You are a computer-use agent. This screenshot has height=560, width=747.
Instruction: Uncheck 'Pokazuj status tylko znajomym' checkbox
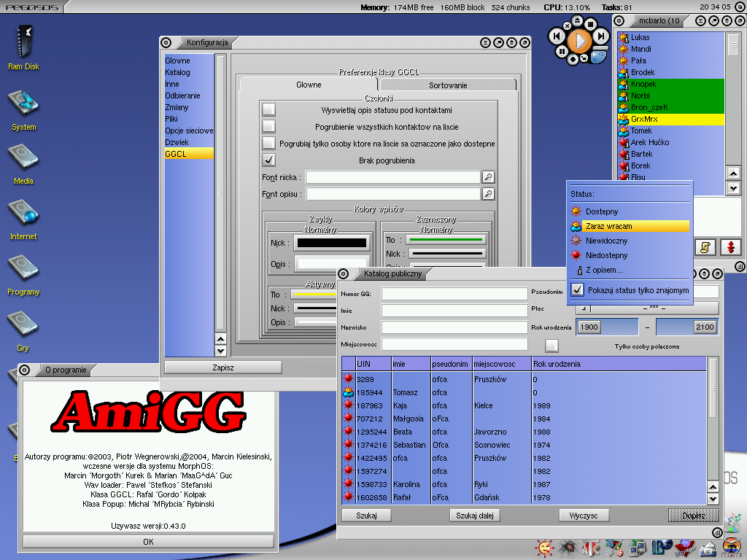coord(578,289)
